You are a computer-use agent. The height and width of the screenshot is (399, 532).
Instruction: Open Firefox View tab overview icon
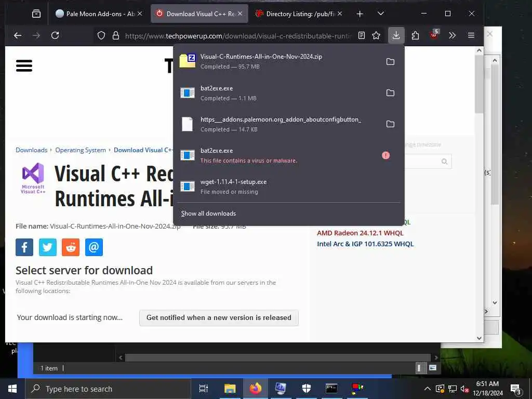pyautogui.click(x=36, y=14)
